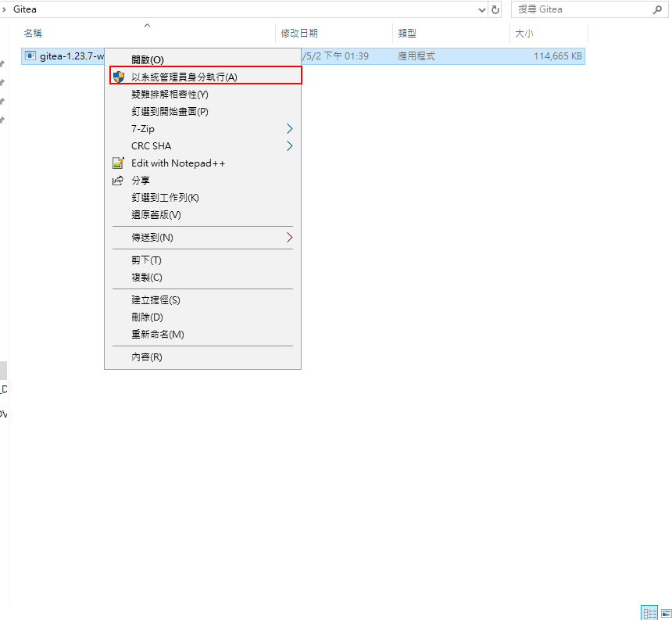Viewport: 672px width, 620px height.
Task: Choose 釘選到開始畫面(P) from context menu
Action: coord(202,112)
